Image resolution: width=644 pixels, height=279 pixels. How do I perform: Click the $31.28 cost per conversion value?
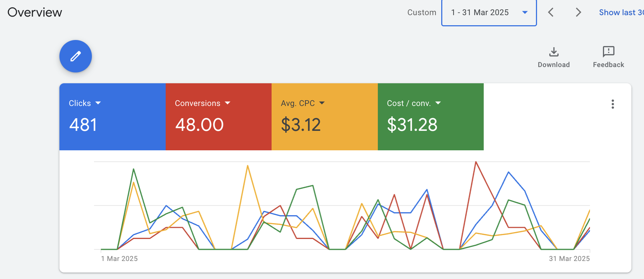(x=412, y=125)
